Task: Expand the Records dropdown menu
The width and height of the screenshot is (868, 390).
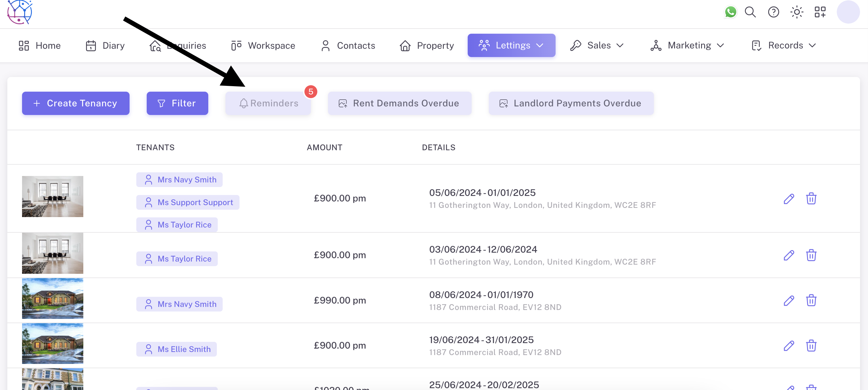Action: click(x=783, y=45)
